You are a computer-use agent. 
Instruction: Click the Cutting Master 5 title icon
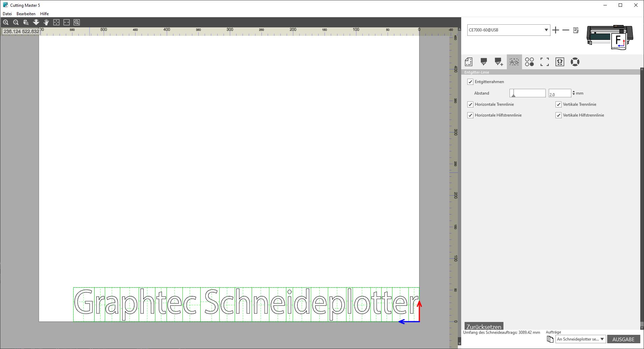5,5
